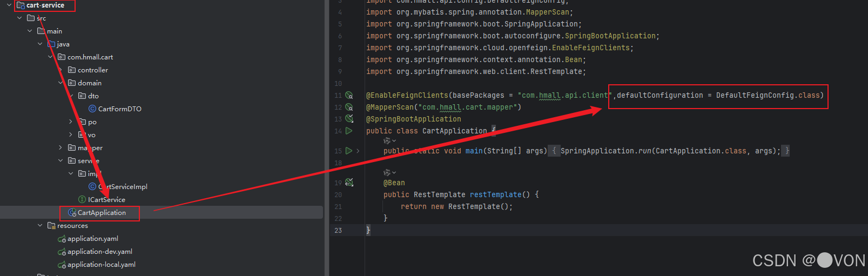Collapse the resources folder chevron
The height and width of the screenshot is (276, 868).
click(x=40, y=225)
